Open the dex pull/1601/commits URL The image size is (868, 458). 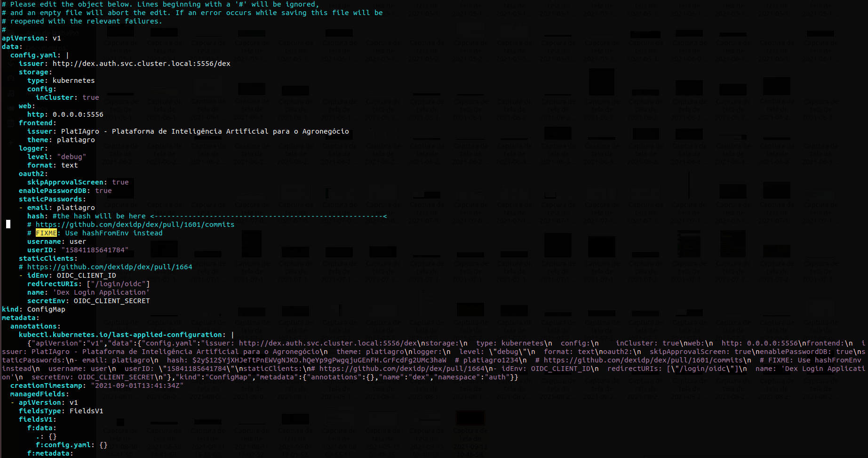(x=135, y=225)
